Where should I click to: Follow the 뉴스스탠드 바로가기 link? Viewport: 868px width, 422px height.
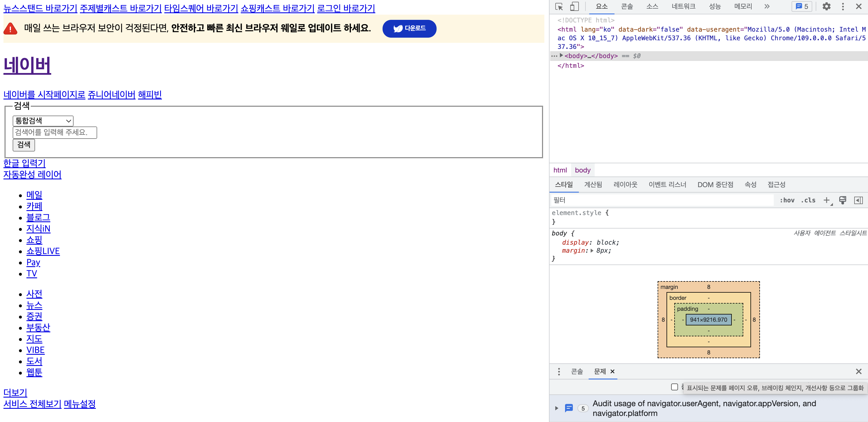pyautogui.click(x=40, y=8)
